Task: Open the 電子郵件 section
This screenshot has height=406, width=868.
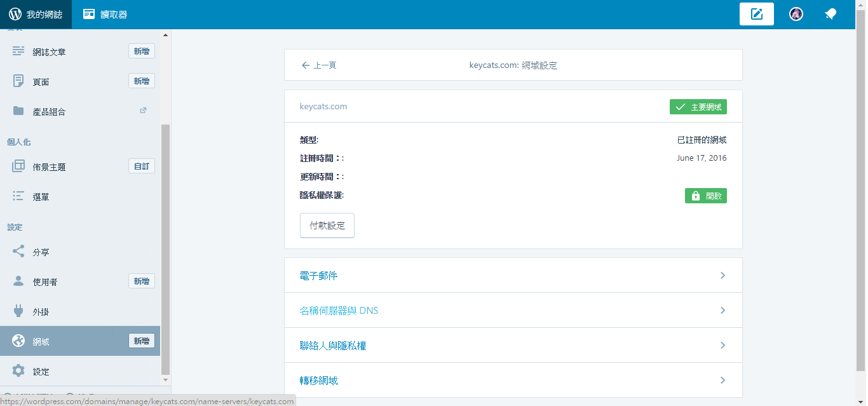Action: tap(513, 276)
